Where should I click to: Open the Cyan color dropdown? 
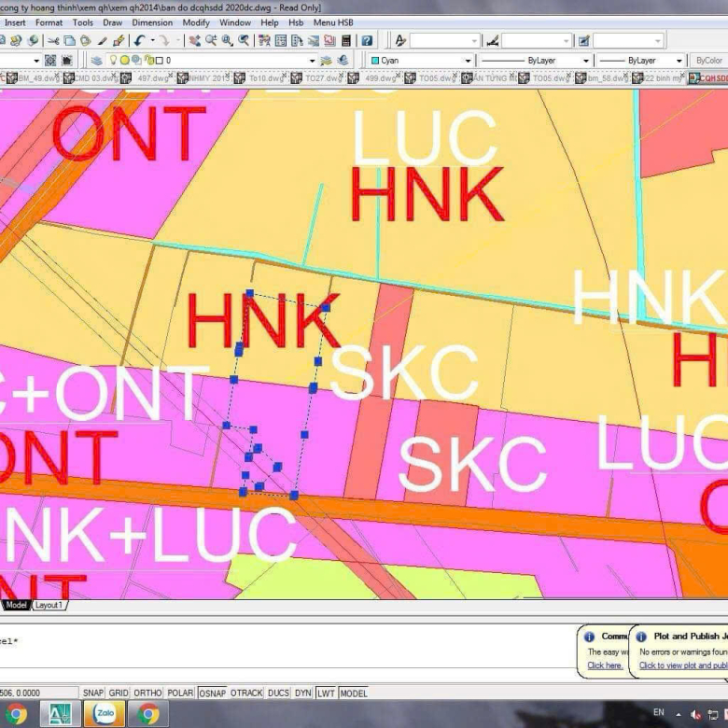click(468, 61)
